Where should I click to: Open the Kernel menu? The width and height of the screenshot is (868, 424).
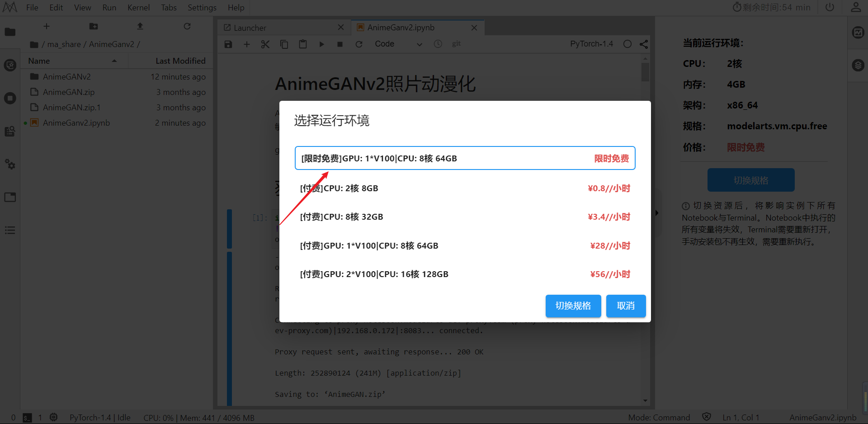[138, 8]
